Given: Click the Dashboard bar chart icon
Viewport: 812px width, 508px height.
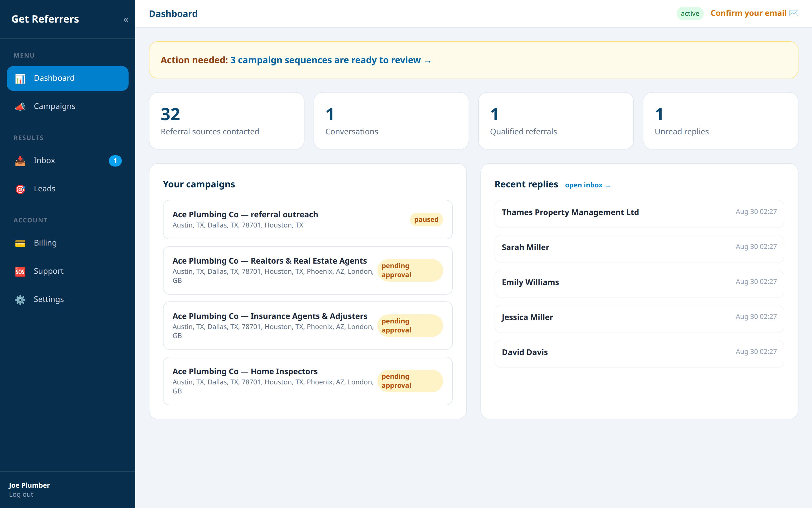Looking at the screenshot, I should click(20, 79).
